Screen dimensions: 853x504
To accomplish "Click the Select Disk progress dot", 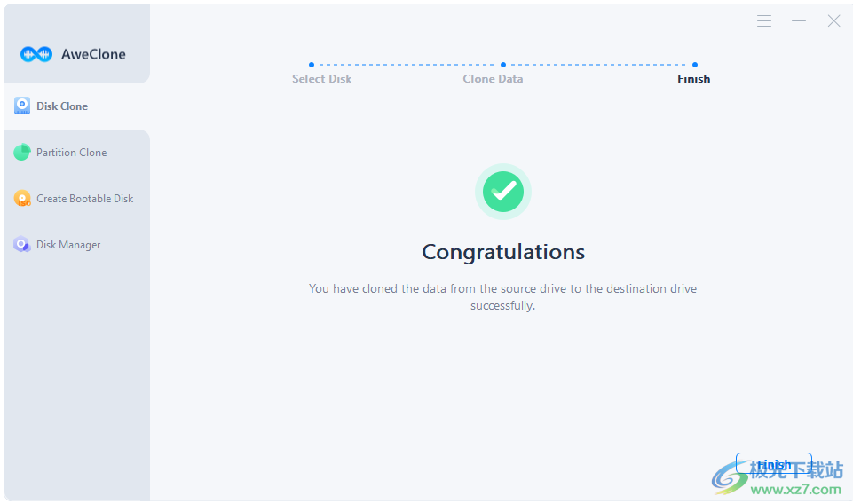I will 312,65.
